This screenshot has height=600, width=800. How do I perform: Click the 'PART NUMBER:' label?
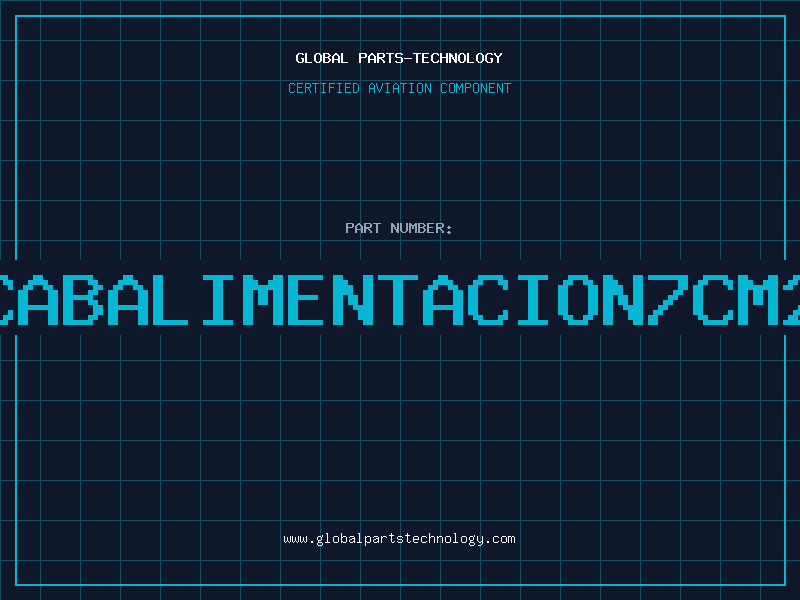pos(399,228)
